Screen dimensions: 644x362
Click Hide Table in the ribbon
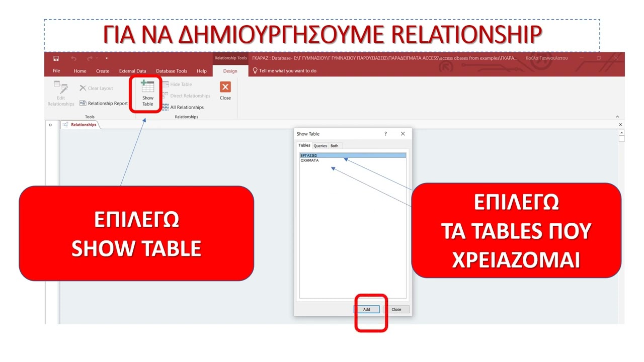(177, 84)
